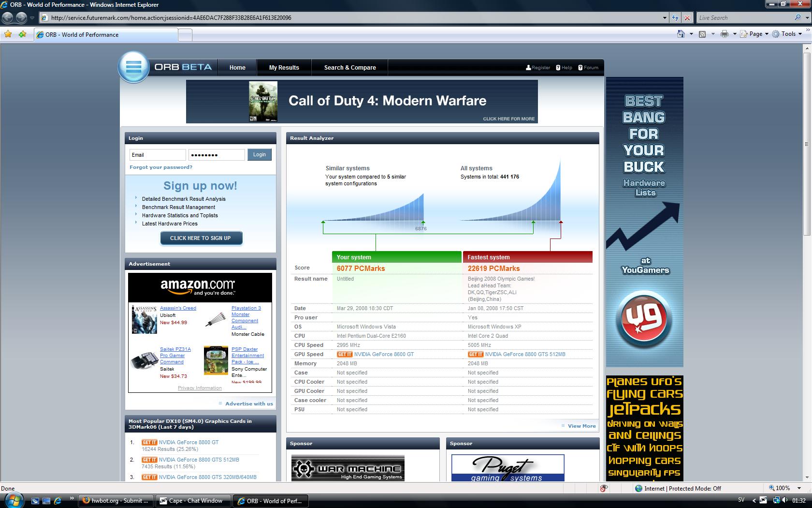Open a new blank browser tab

click(x=185, y=35)
